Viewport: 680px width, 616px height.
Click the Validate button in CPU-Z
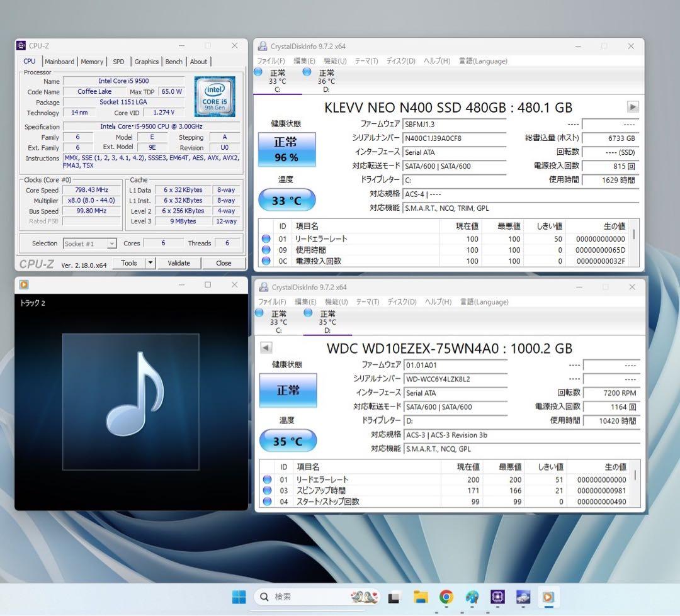tap(179, 263)
